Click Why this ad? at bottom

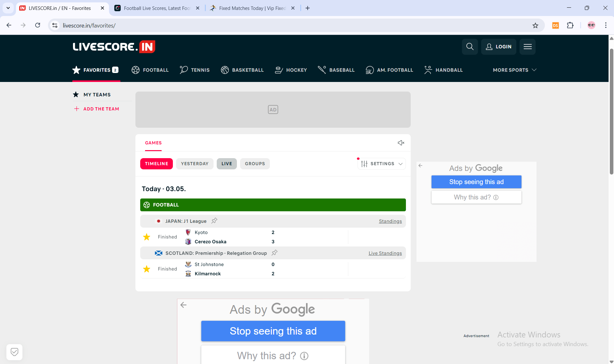[x=273, y=355]
